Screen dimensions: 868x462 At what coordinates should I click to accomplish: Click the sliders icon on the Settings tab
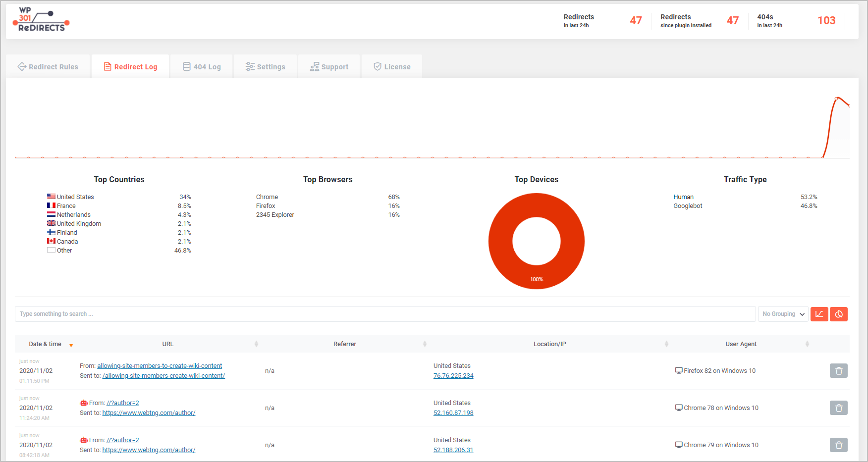pos(249,66)
